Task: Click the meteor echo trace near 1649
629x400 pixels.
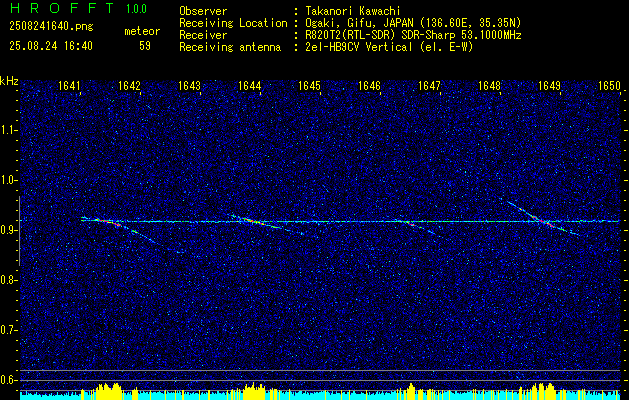Action: coord(542,219)
